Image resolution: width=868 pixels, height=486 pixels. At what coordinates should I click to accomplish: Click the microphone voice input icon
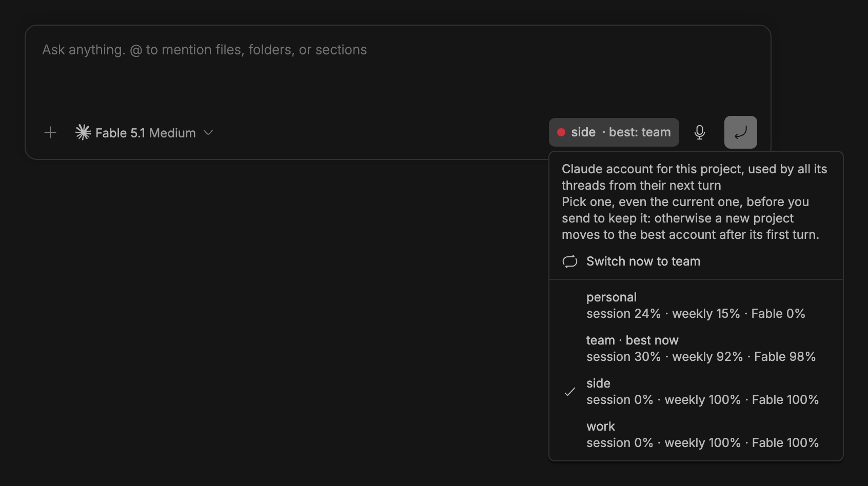tap(700, 132)
